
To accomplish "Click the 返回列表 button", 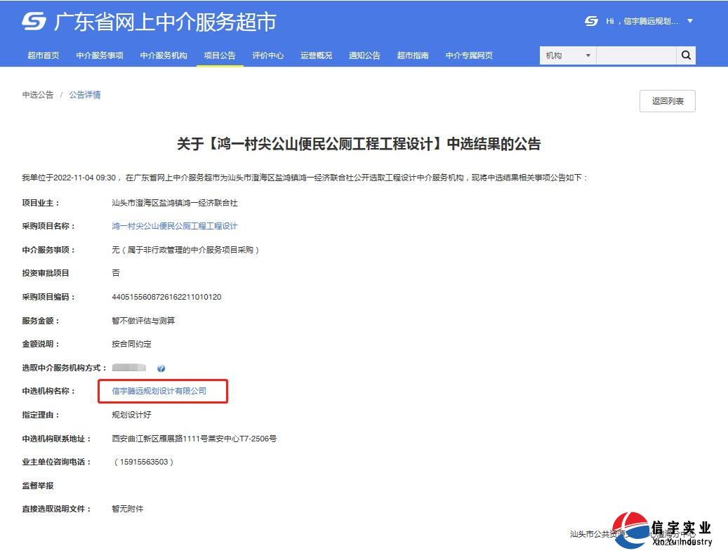I will (x=666, y=100).
